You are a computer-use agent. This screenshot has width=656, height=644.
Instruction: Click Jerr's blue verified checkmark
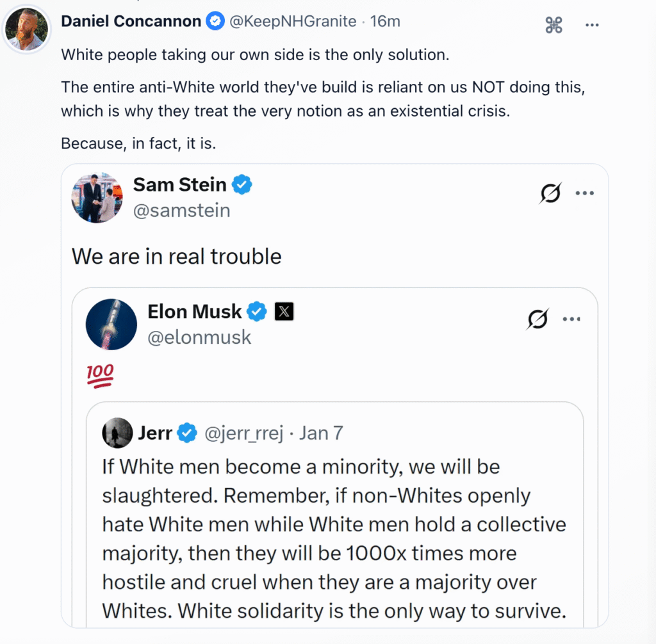click(187, 433)
